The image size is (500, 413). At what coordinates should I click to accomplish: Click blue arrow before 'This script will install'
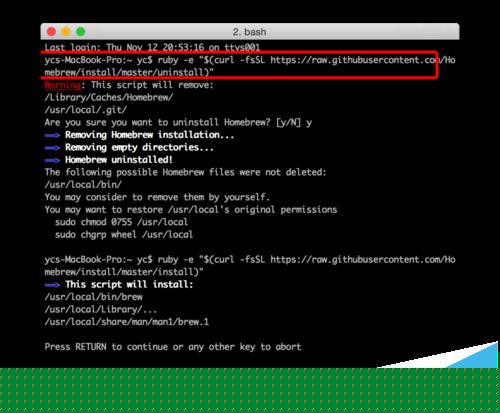point(52,285)
